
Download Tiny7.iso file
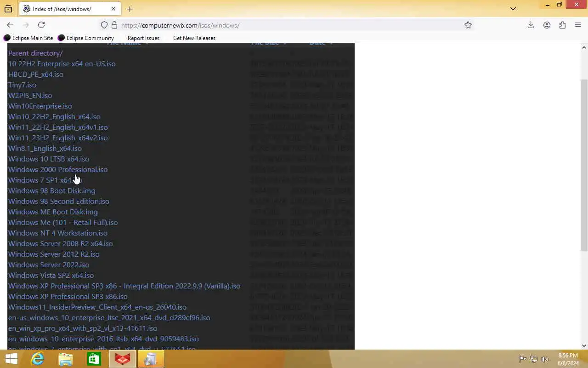22,85
